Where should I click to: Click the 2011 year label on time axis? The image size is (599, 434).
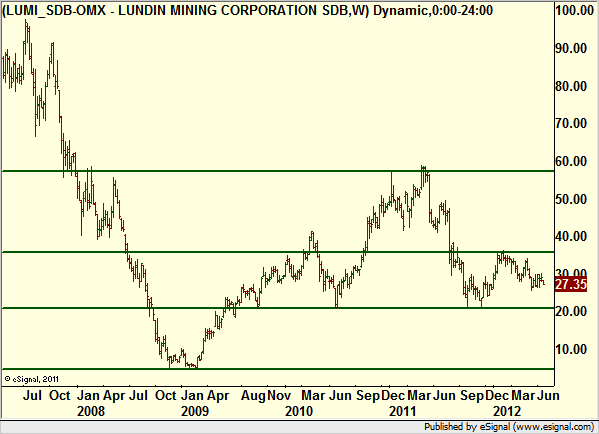tap(403, 411)
